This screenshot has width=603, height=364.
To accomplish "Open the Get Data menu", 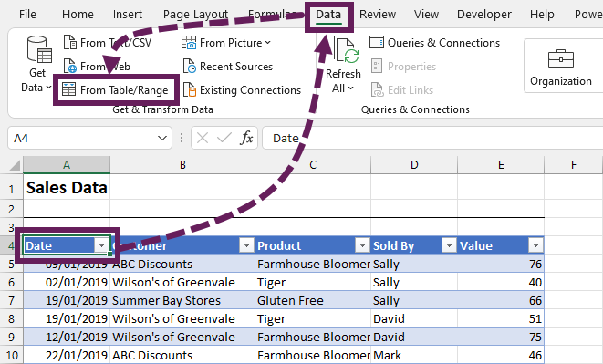I will click(37, 65).
